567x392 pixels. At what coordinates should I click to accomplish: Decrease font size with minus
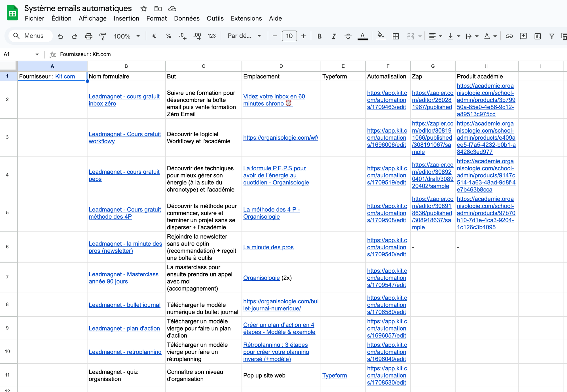click(x=275, y=36)
